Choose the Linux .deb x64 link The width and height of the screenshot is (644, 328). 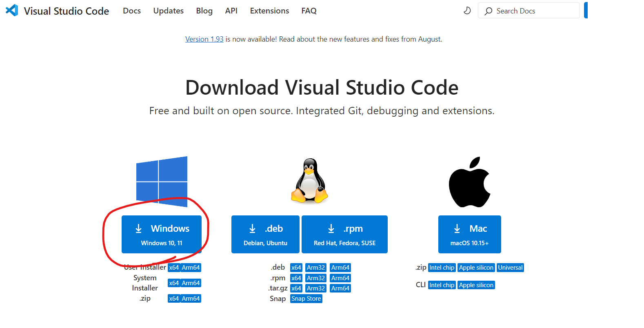[296, 268]
